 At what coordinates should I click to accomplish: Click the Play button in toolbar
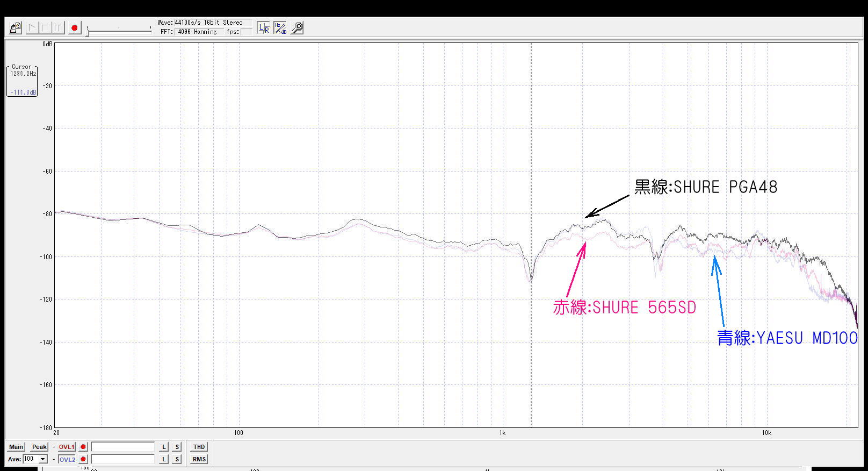[32, 27]
